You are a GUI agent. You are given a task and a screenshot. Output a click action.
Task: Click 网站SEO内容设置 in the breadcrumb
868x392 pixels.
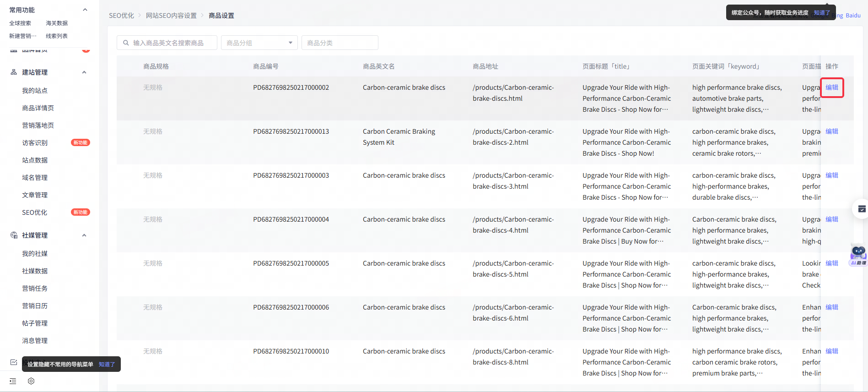point(171,16)
